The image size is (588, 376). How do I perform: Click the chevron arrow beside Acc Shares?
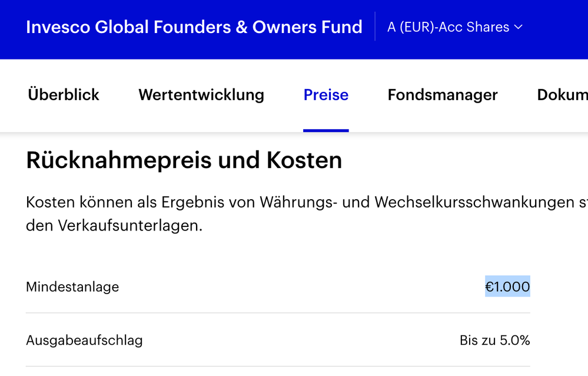(519, 27)
